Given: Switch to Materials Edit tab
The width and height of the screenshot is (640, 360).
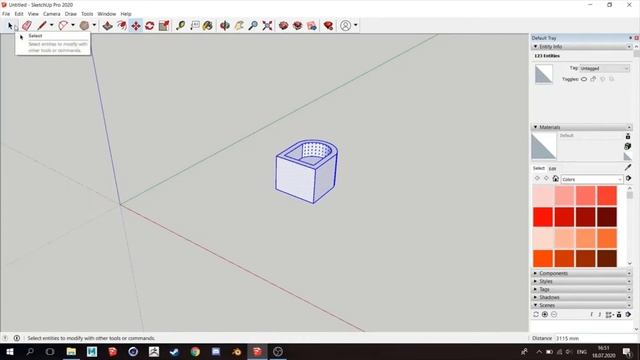Looking at the screenshot, I should (552, 169).
